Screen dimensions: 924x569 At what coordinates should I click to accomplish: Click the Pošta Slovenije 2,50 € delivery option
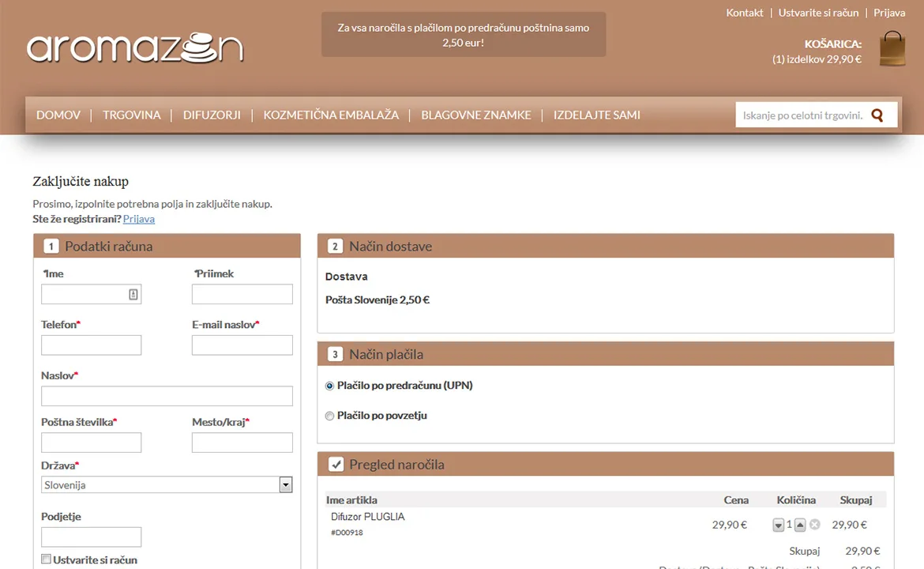coord(377,300)
